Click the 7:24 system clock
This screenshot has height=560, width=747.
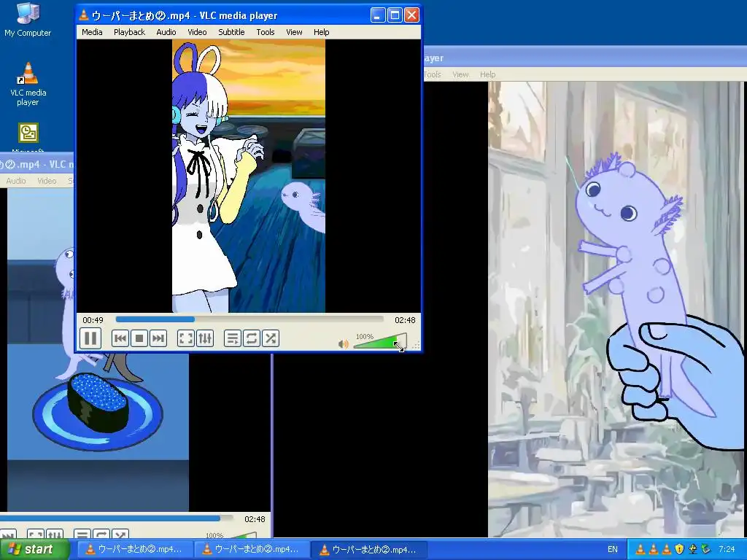[727, 550]
